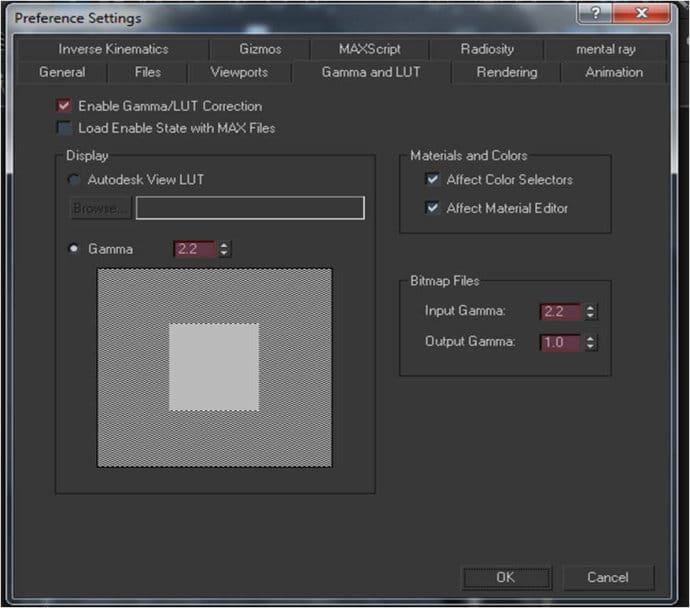This screenshot has width=690, height=608.
Task: Decrease the Output Gamma spinner
Action: point(590,346)
